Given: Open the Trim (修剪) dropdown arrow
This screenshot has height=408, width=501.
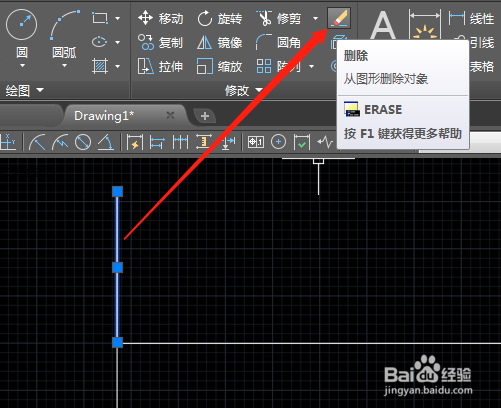Looking at the screenshot, I should click(315, 18).
